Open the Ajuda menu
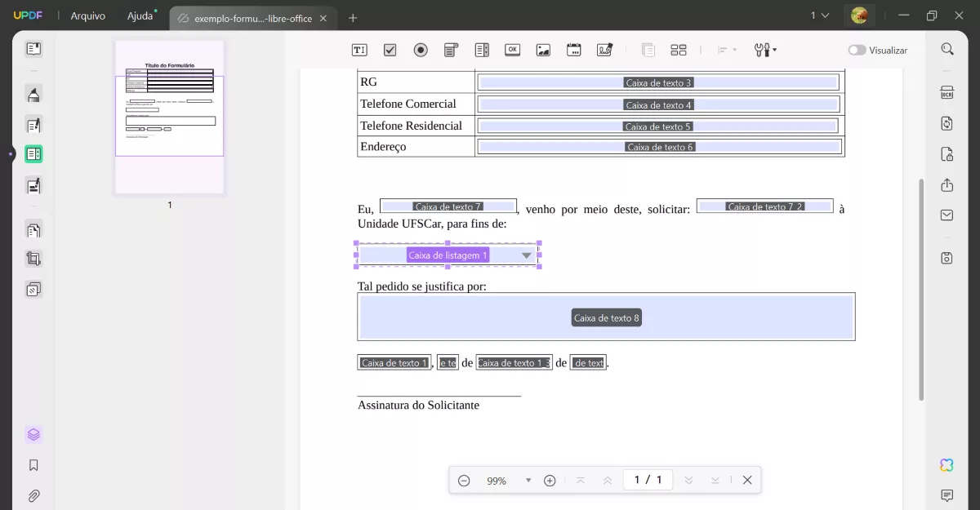This screenshot has width=980, height=510. point(140,15)
